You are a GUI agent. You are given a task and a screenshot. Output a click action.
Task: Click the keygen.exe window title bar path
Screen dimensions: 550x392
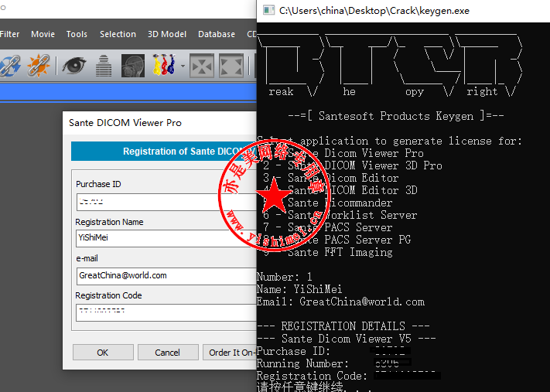coord(374,11)
